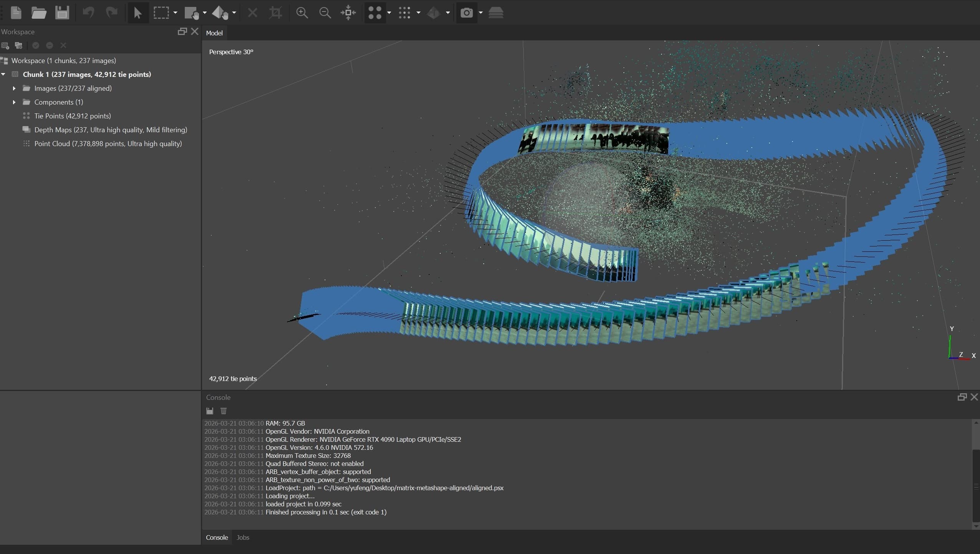Add a new chunk in the Workspace
This screenshot has height=554, width=980.
[5, 45]
